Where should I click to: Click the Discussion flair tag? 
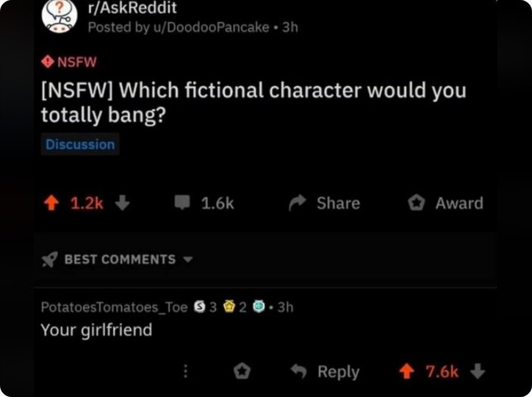click(x=80, y=145)
